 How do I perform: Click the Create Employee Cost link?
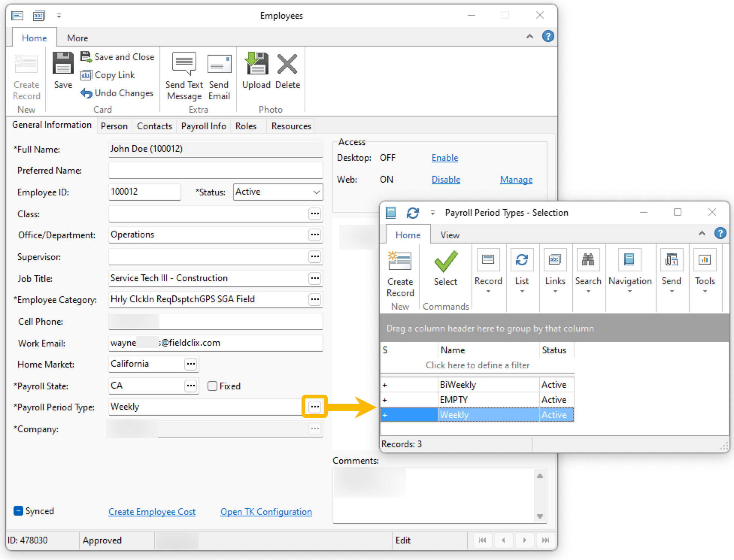[x=152, y=512]
